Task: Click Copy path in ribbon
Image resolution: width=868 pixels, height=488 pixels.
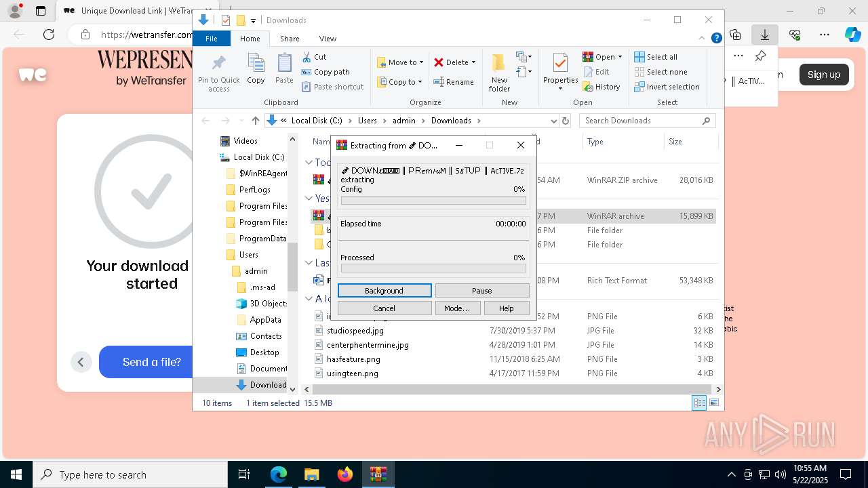Action: pyautogui.click(x=325, y=72)
